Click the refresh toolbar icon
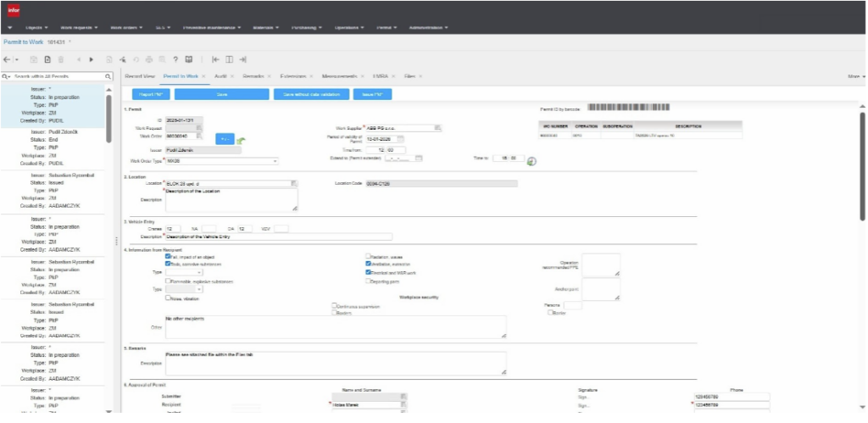 [136, 59]
